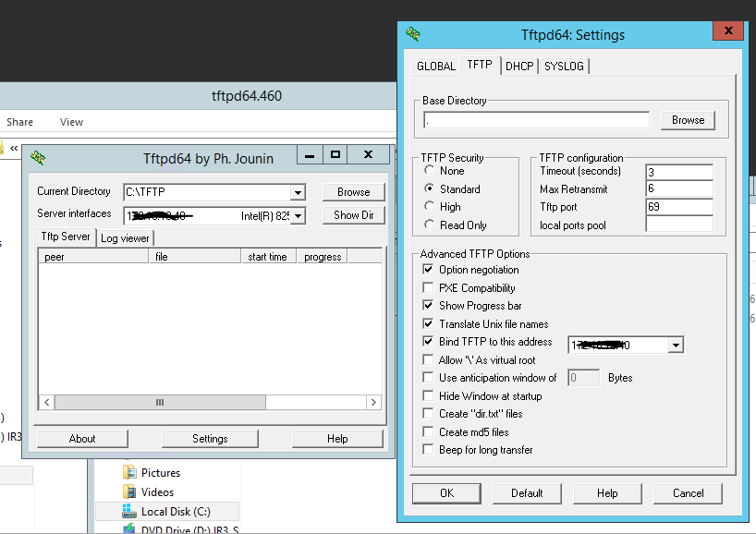
Task: Click local ports pool field
Action: coord(679,225)
